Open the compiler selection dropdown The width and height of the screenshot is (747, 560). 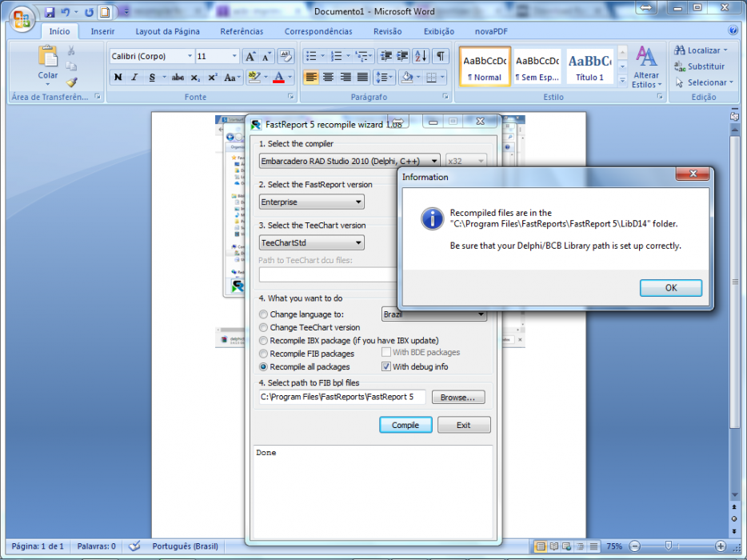point(350,161)
